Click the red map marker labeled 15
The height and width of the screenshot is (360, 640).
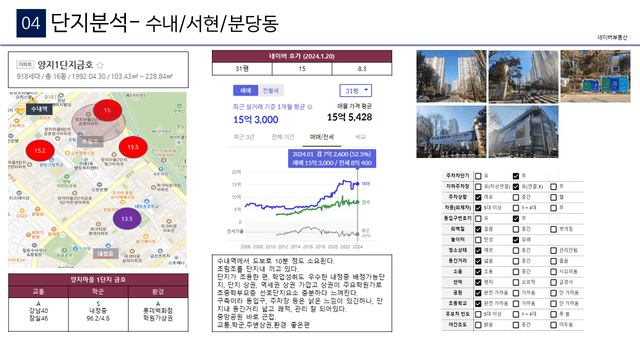(x=107, y=110)
